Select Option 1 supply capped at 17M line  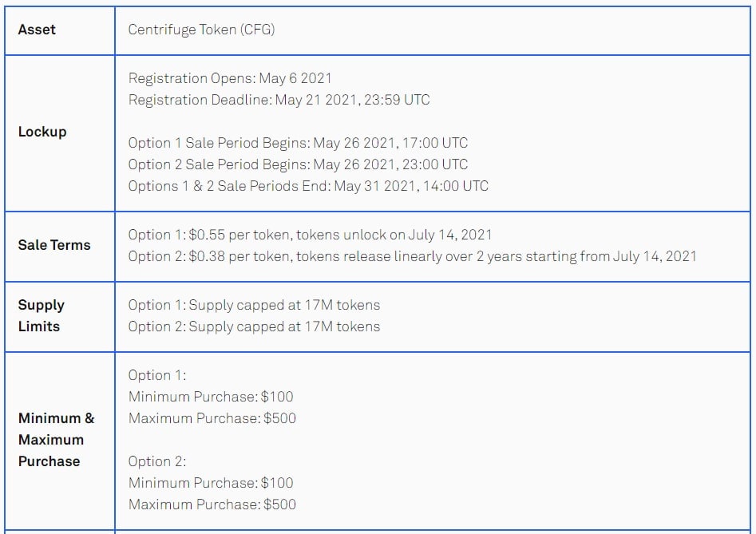click(254, 305)
